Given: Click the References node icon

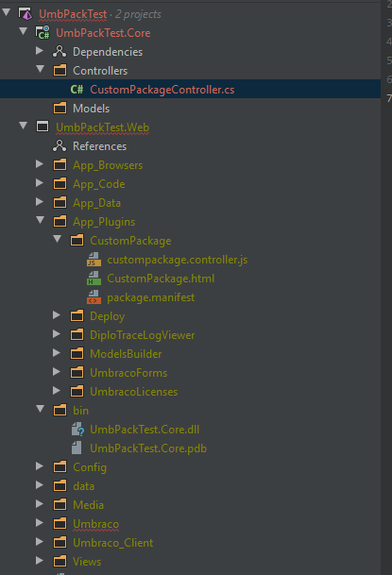Looking at the screenshot, I should pyautogui.click(x=60, y=146).
